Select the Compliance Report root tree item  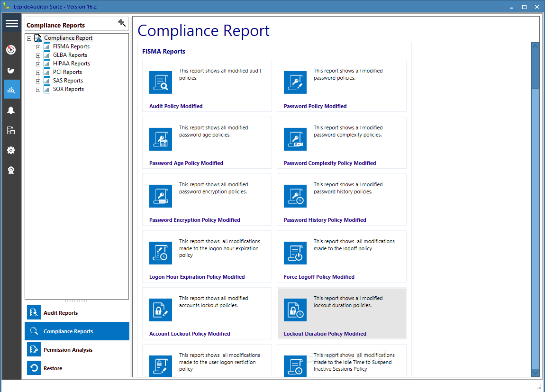click(x=68, y=38)
